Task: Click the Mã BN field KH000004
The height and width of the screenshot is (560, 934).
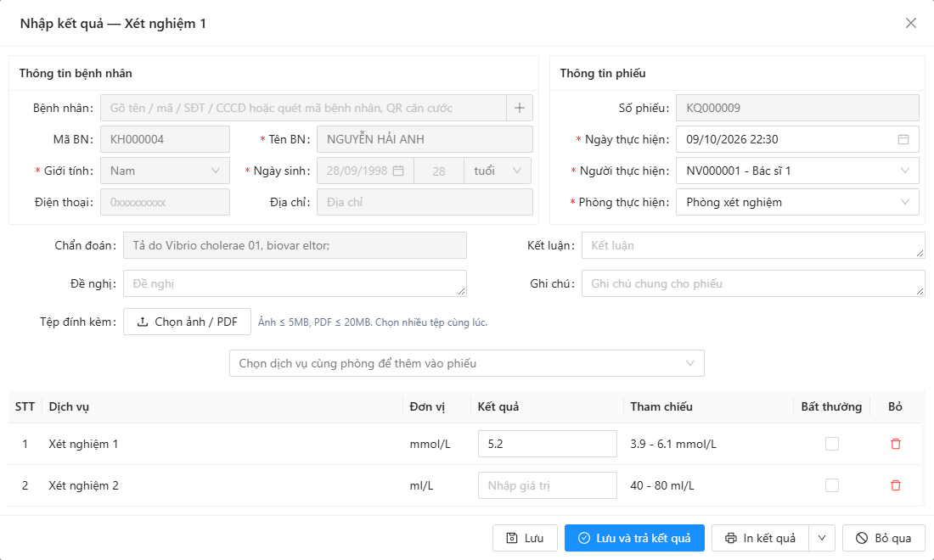Action: (x=165, y=139)
